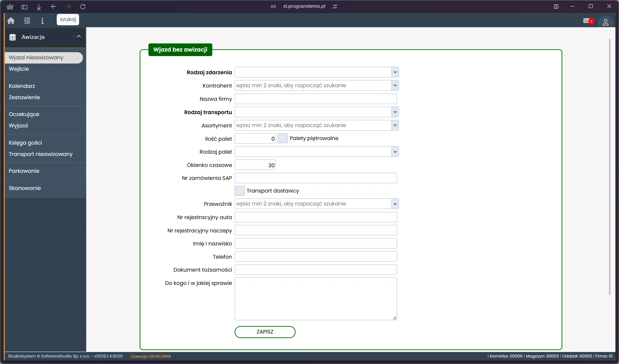Click the Wjazd bez awizacji form title
The image size is (619, 364).
point(180,50)
